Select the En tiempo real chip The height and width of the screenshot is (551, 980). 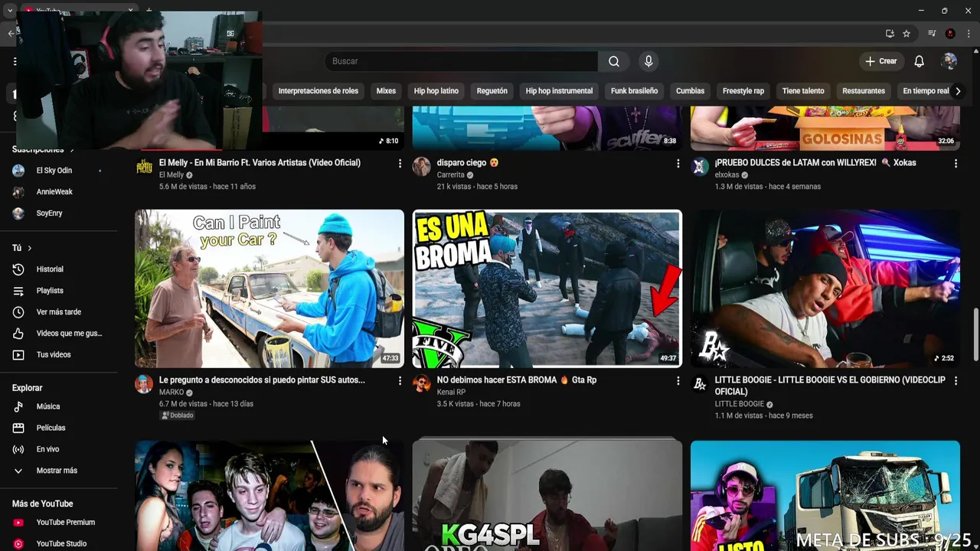[925, 91]
